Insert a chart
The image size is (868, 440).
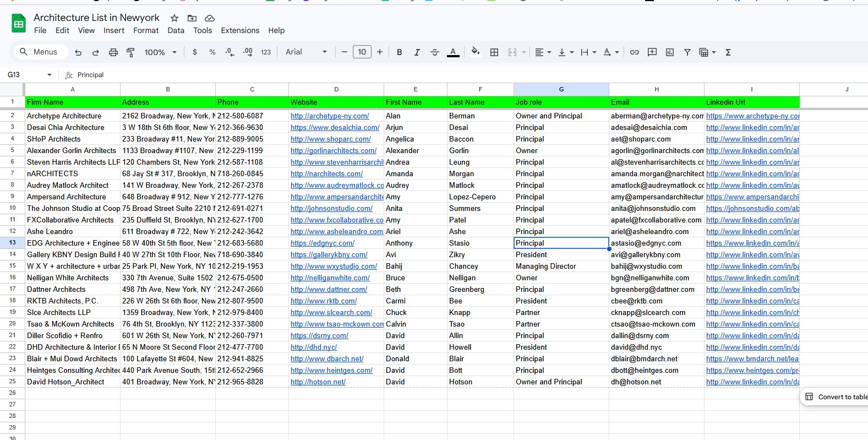click(670, 52)
